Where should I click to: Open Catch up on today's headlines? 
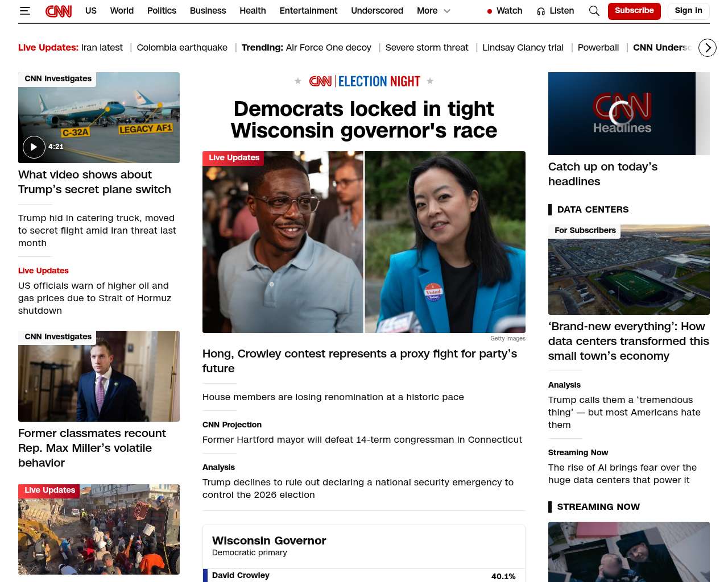603,174
